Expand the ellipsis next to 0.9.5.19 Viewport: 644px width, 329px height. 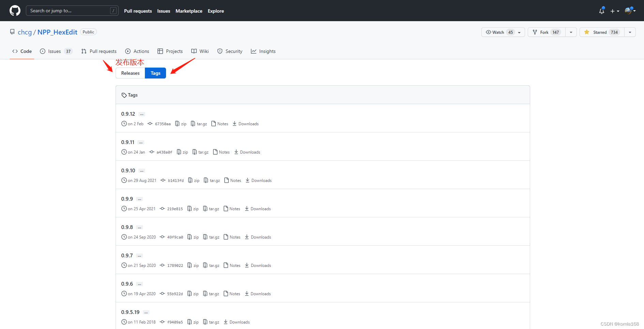(x=146, y=313)
